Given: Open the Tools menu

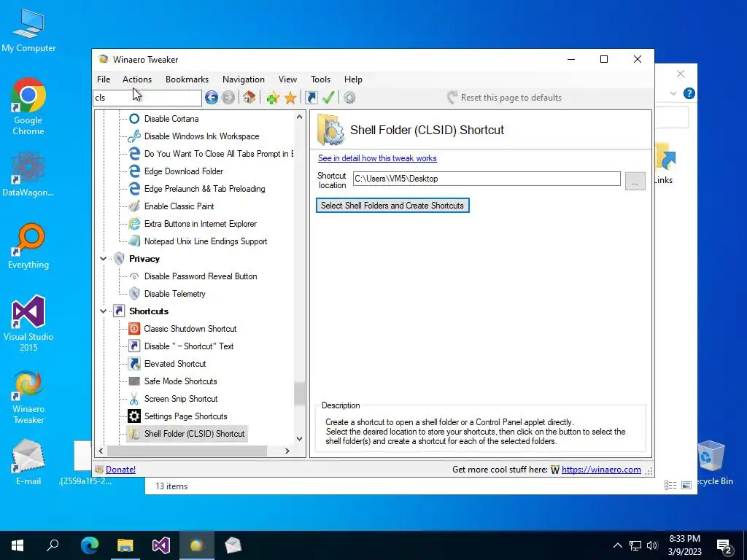Looking at the screenshot, I should [x=320, y=79].
